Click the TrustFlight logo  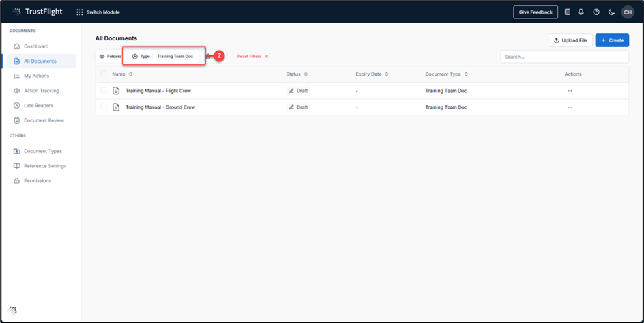pyautogui.click(x=38, y=12)
